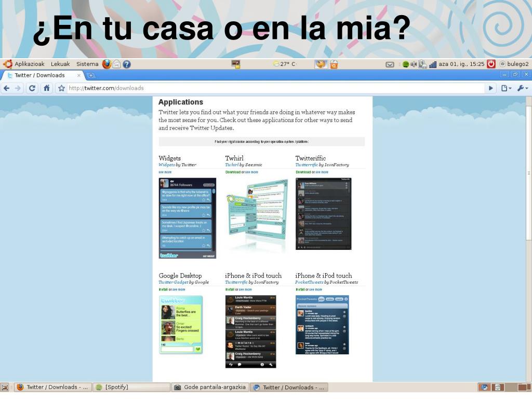Switch to Firefox Twitter / Downloads taskbar window

[53, 388]
